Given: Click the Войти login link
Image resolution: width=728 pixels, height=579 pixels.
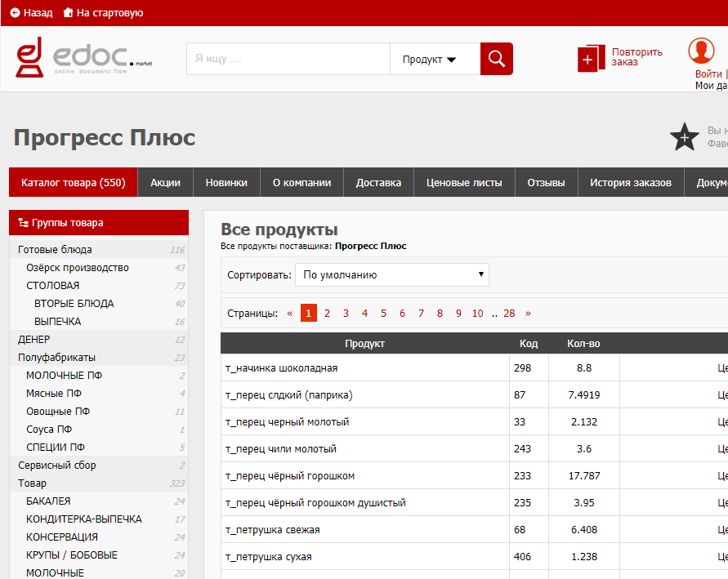Looking at the screenshot, I should tap(708, 74).
